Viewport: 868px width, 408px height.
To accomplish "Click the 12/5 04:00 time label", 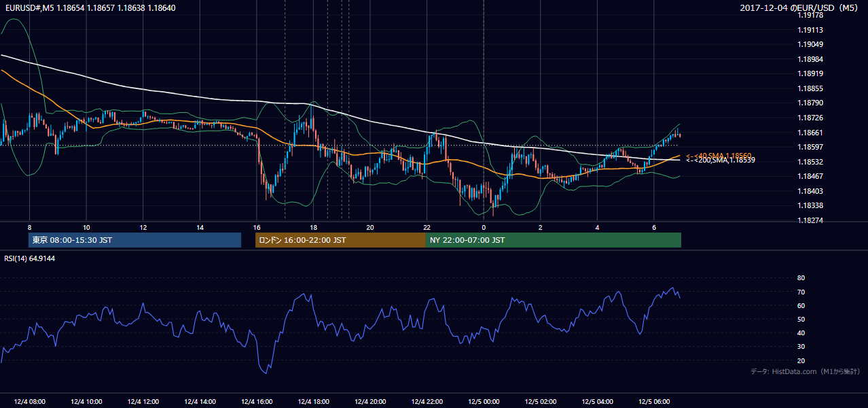I will (x=598, y=402).
